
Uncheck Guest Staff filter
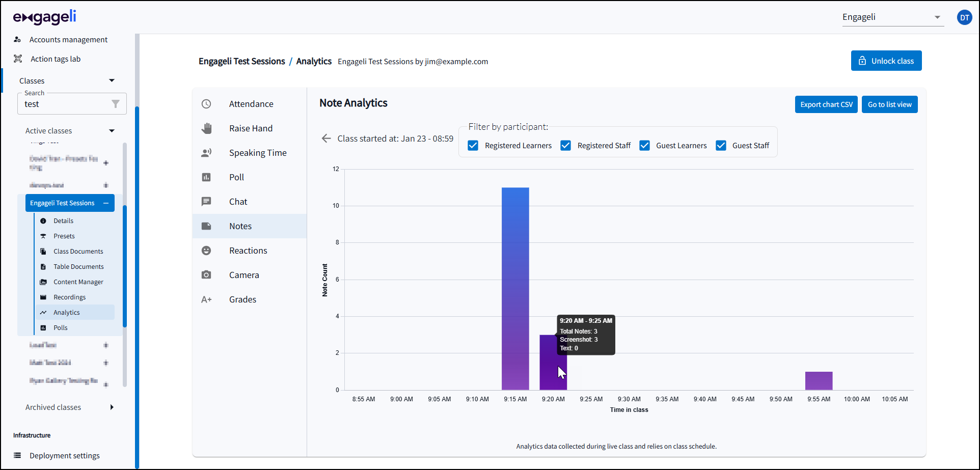coord(721,146)
